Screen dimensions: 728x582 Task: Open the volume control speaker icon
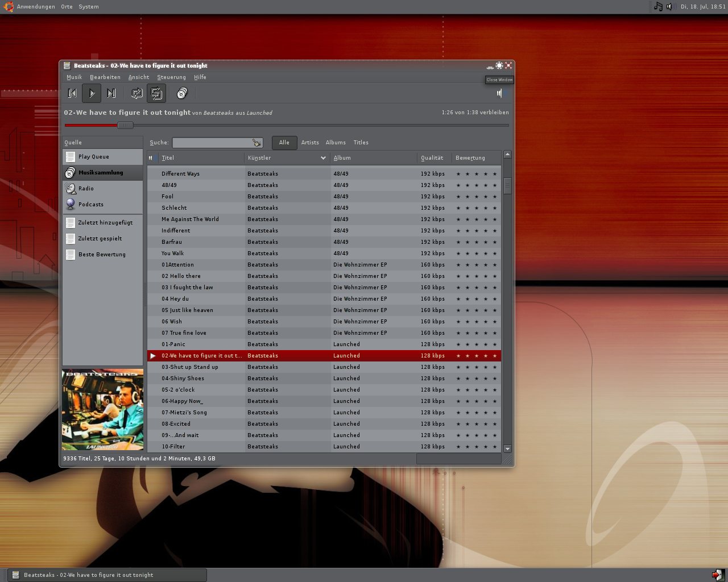[500, 93]
